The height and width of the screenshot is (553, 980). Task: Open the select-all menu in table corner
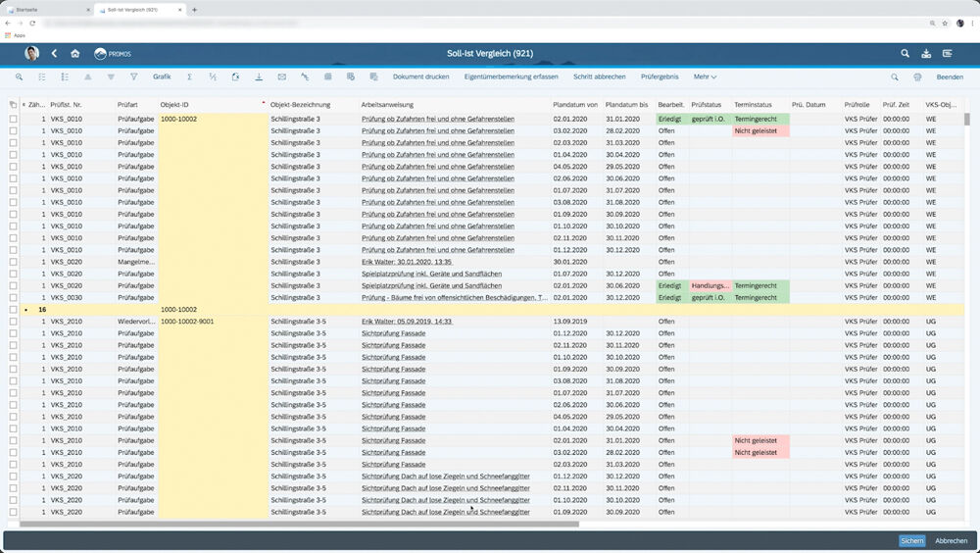point(13,104)
